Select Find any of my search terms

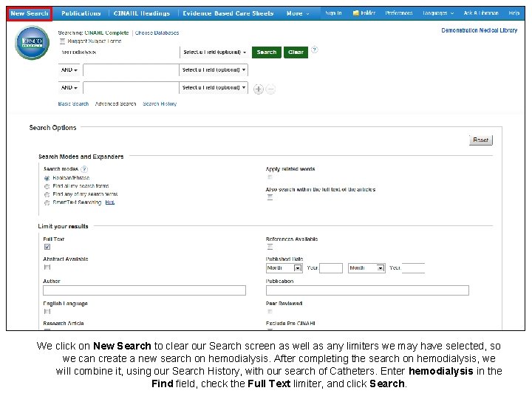47,194
